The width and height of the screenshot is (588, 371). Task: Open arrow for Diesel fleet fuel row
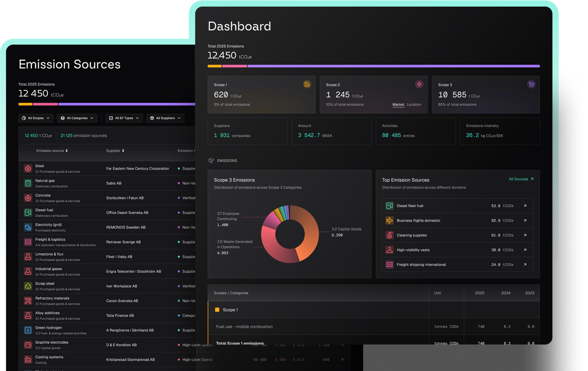(x=525, y=206)
